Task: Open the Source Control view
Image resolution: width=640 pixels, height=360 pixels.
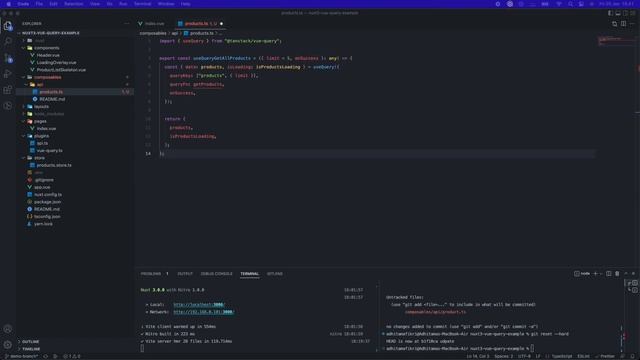Action: point(8,58)
